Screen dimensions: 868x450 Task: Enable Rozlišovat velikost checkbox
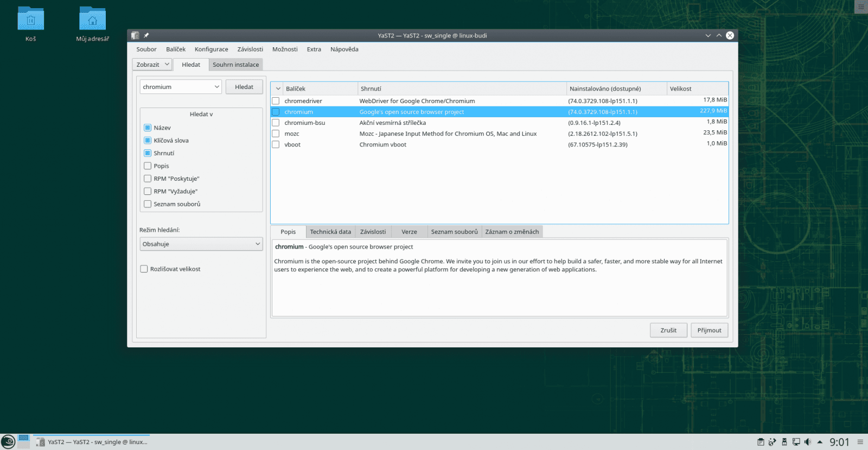tap(144, 269)
